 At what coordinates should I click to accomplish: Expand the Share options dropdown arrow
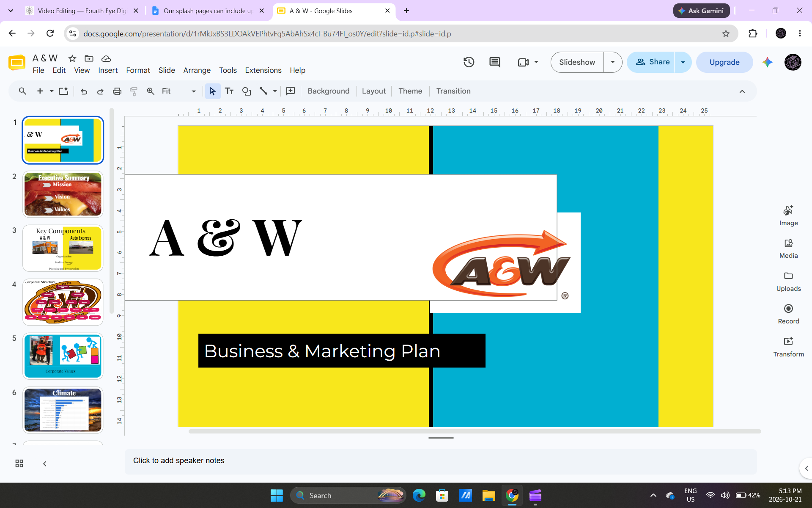[x=683, y=62]
